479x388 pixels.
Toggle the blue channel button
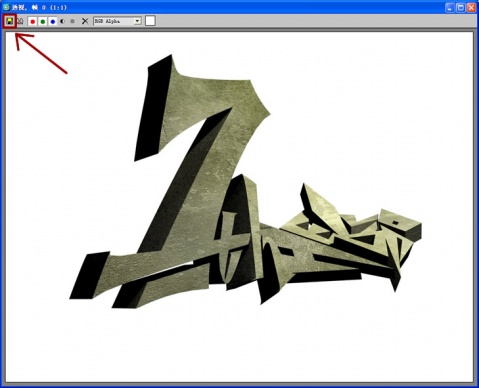tap(53, 21)
